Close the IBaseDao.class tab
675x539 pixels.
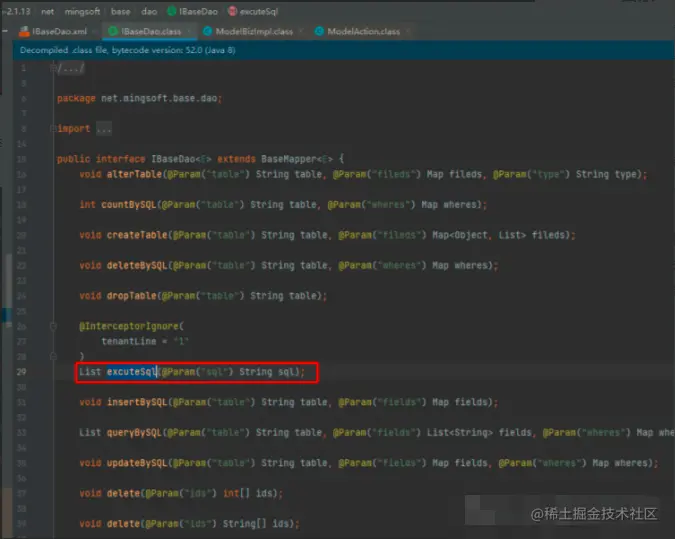[x=189, y=31]
